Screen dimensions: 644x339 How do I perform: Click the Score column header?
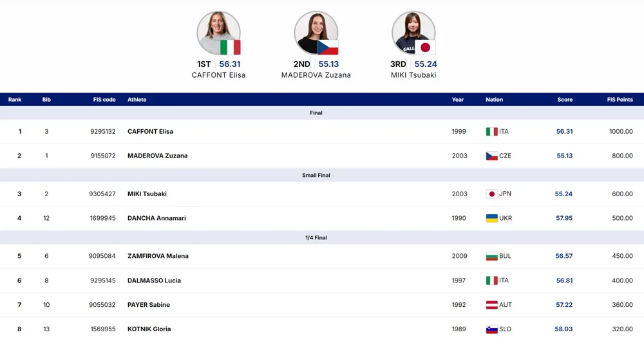[565, 100]
